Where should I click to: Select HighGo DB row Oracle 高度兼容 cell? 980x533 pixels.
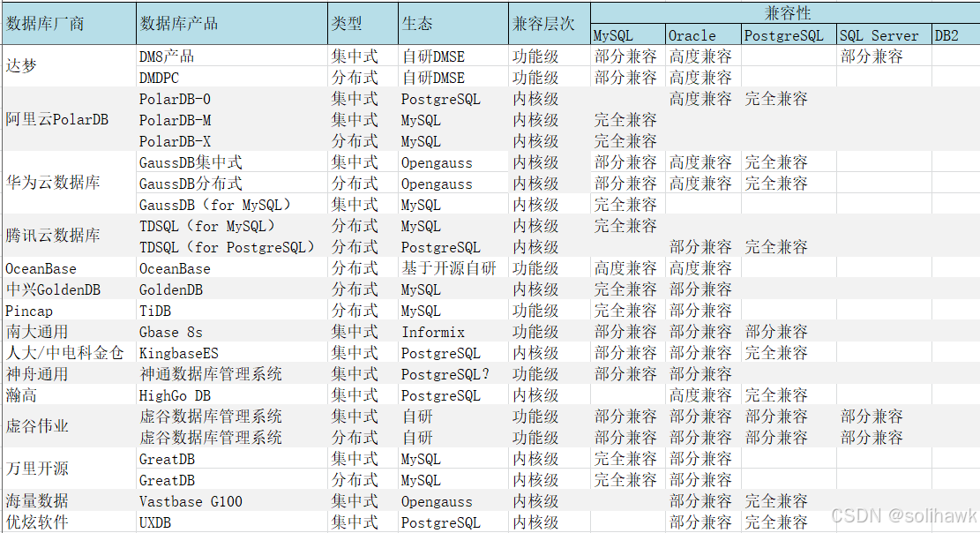point(704,395)
